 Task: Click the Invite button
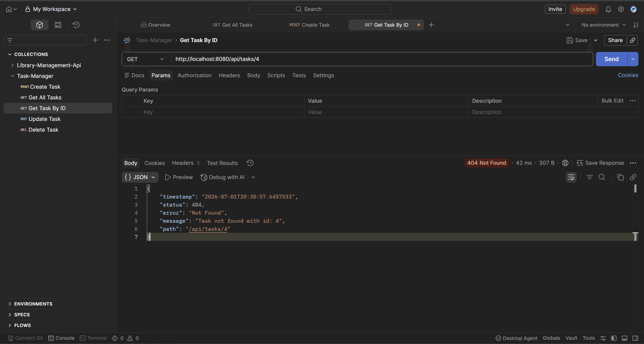(x=555, y=9)
